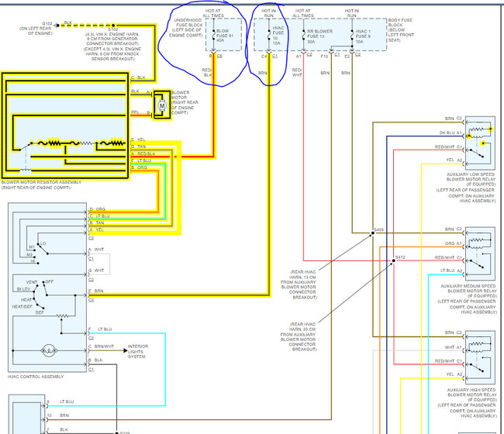
Task: Click the RED/WHT label below RR BLOWER fuse
Action: coord(297,72)
